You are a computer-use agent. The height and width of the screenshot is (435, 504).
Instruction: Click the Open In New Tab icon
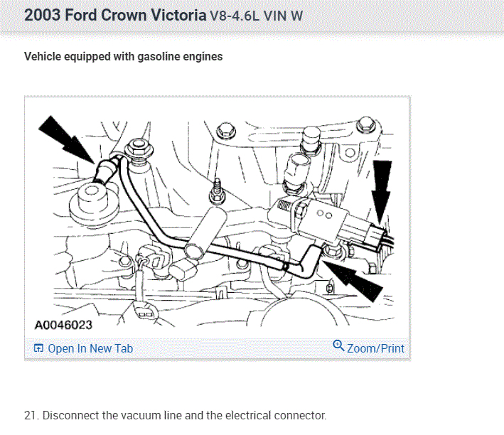(38, 348)
